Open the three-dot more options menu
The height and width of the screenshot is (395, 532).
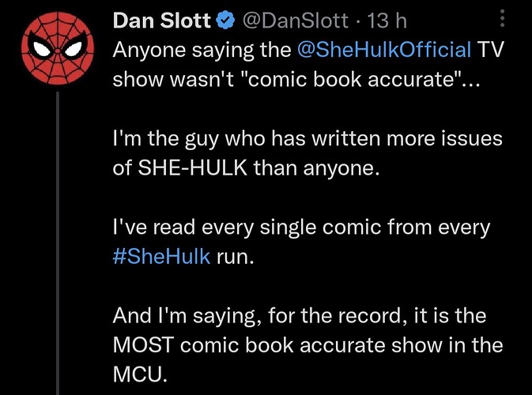pyautogui.click(x=503, y=18)
